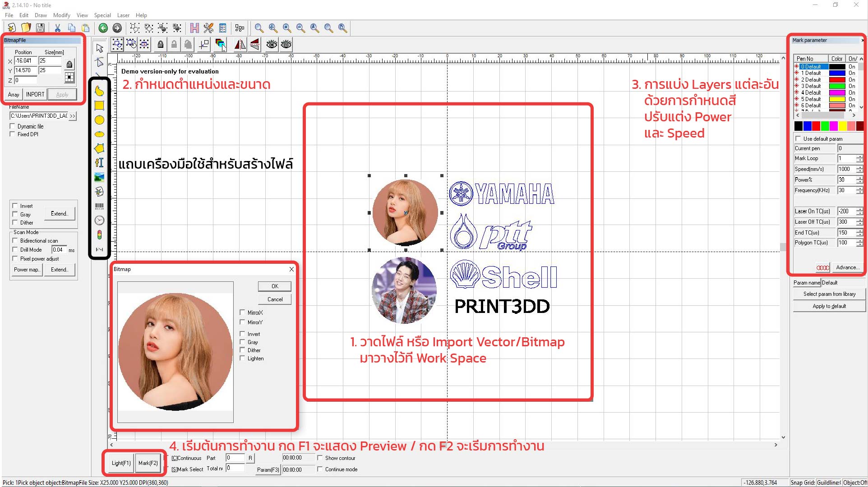
Task: Open the Help menu
Action: point(141,15)
